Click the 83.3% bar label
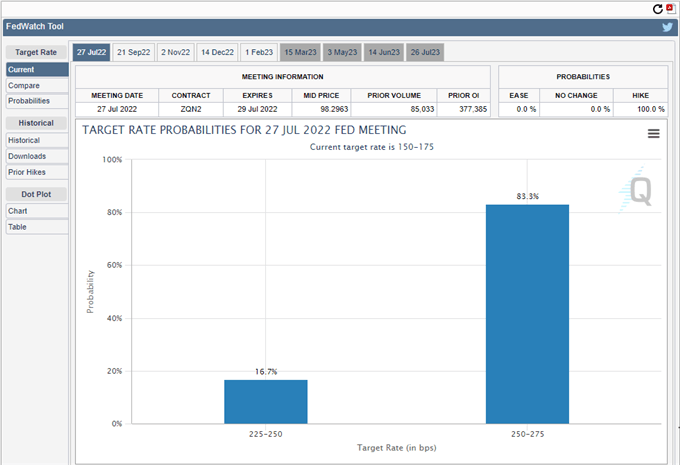Image resolution: width=680 pixels, height=465 pixels. [x=527, y=196]
